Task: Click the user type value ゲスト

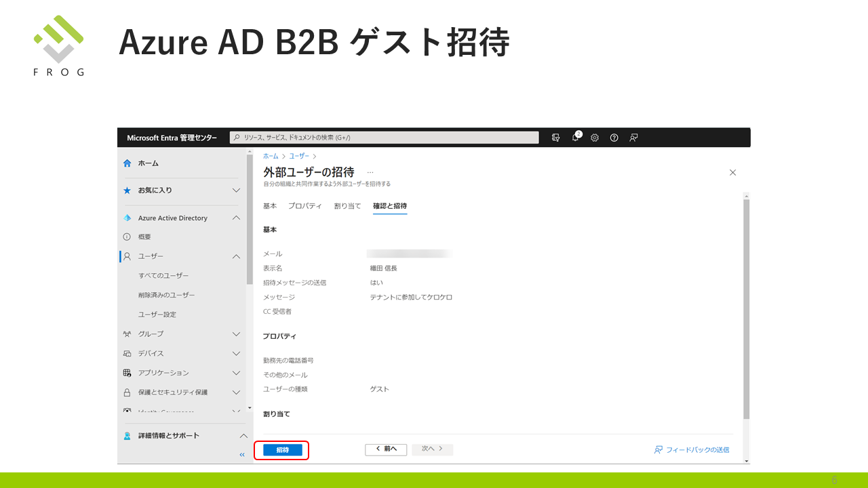Action: tap(380, 390)
